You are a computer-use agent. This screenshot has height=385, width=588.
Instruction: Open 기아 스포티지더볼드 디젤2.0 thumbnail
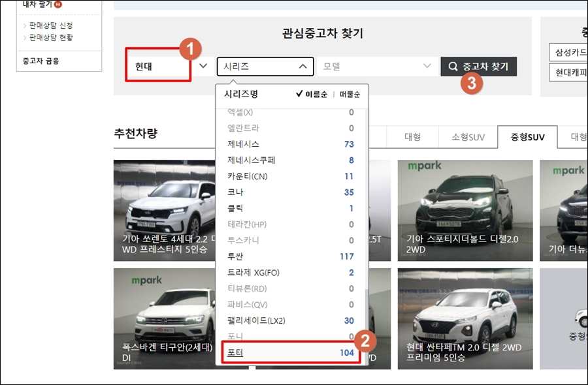point(465,211)
